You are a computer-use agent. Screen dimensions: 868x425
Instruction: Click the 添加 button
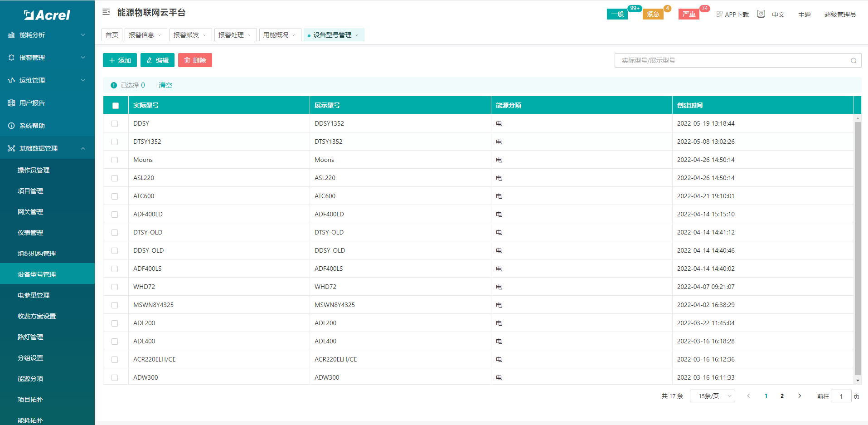pos(120,60)
